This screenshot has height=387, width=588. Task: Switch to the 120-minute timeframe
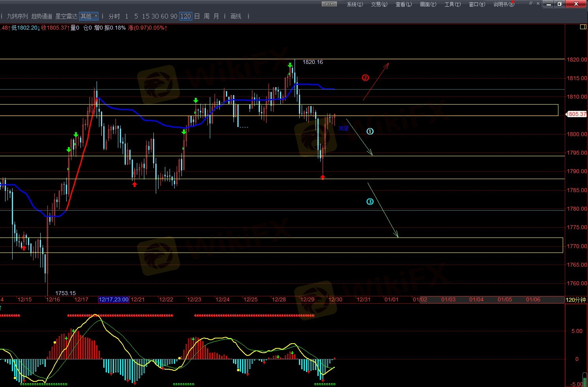click(x=185, y=16)
